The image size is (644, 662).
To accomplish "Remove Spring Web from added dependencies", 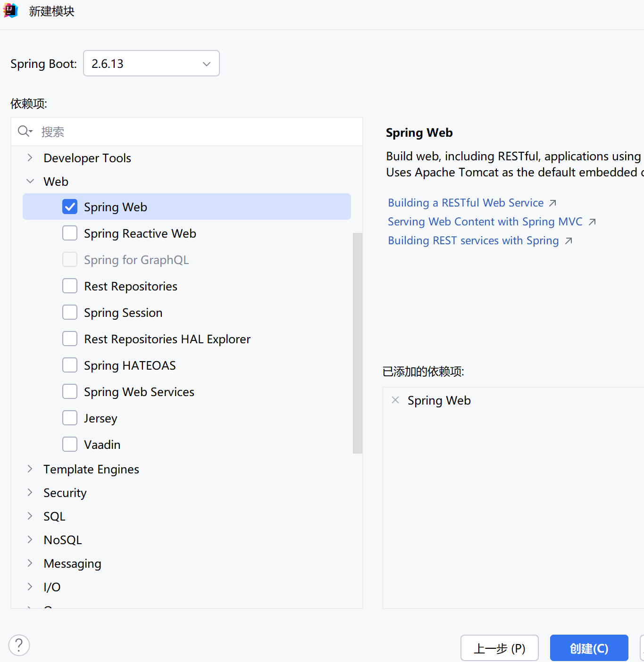I will 395,400.
